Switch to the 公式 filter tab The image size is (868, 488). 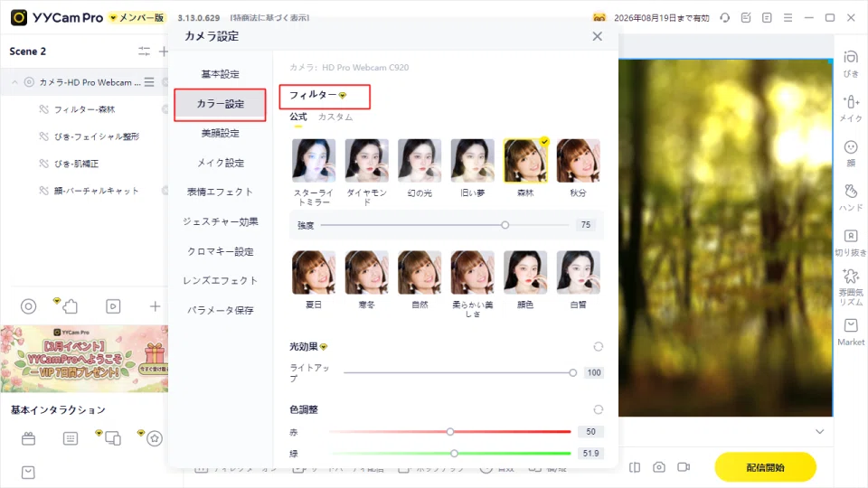click(297, 117)
